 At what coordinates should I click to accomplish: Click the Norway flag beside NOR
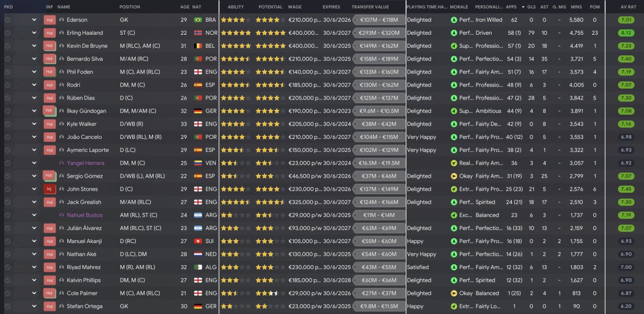[198, 33]
